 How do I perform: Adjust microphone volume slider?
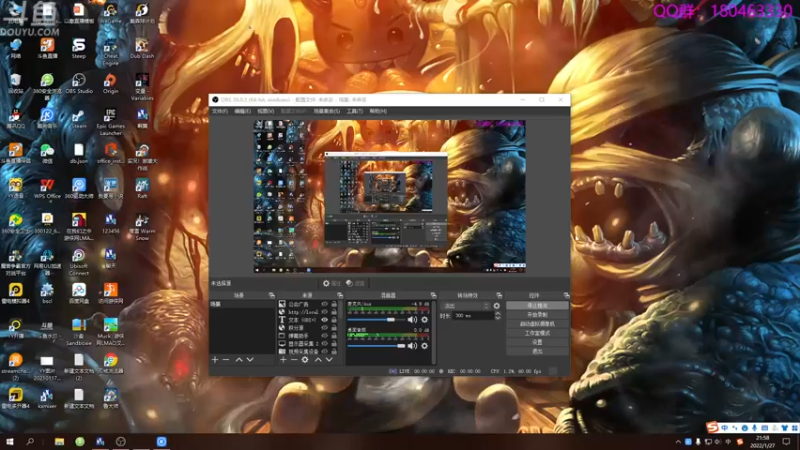point(376,319)
